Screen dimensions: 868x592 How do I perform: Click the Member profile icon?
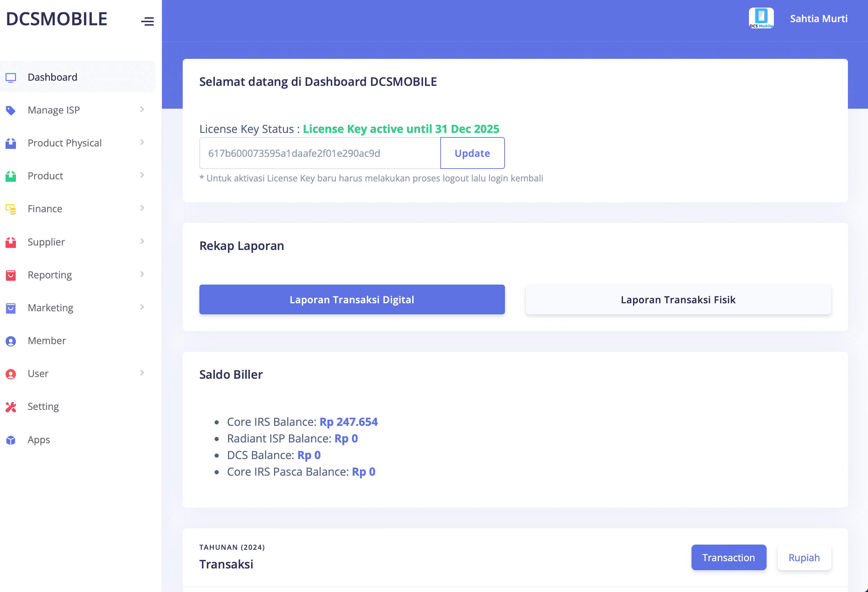point(11,341)
